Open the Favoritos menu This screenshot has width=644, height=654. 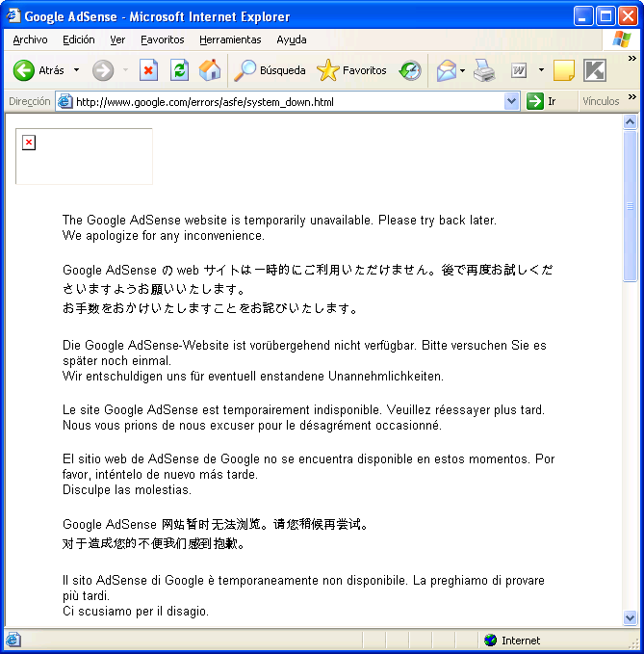coord(162,39)
